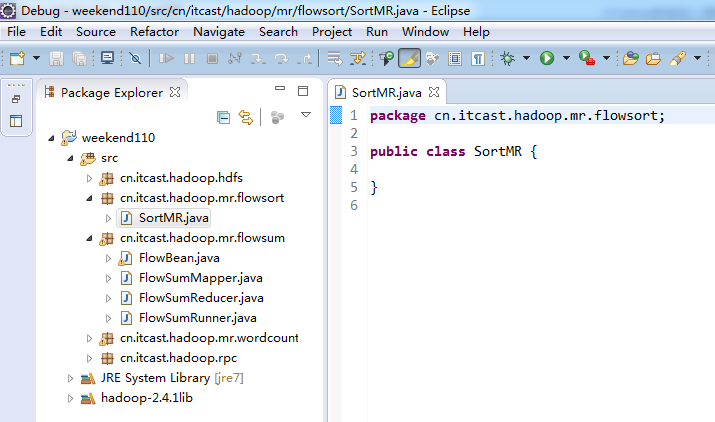The width and height of the screenshot is (715, 422).
Task: Click the Run External Tools icon
Action: (587, 58)
